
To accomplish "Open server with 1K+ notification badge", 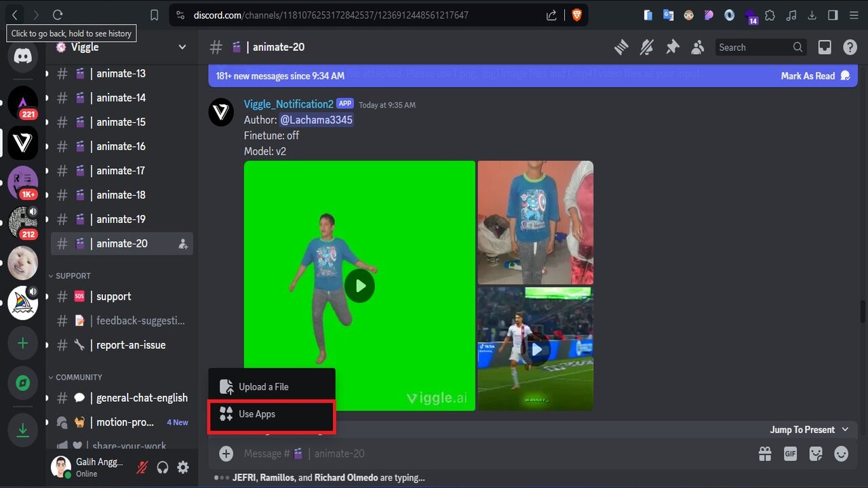I will [x=23, y=182].
